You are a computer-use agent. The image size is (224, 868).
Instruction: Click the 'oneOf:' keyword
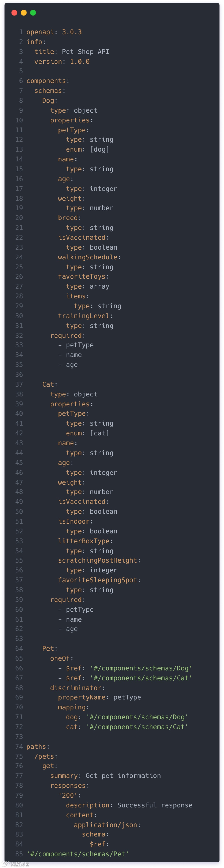click(62, 658)
